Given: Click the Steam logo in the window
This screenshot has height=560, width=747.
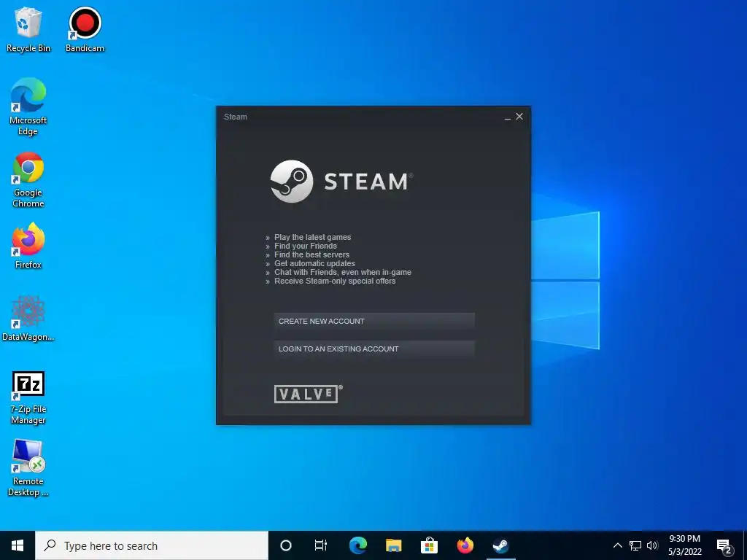Looking at the screenshot, I should [341, 182].
